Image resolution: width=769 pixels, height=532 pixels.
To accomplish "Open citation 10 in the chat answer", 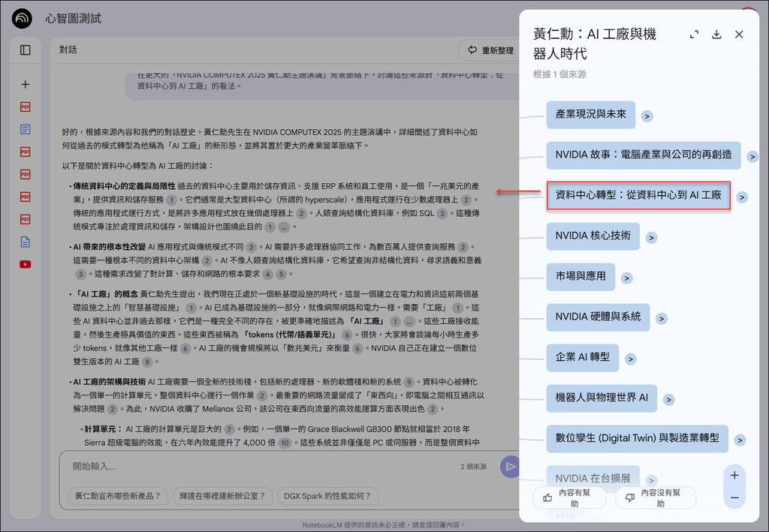I will click(285, 443).
